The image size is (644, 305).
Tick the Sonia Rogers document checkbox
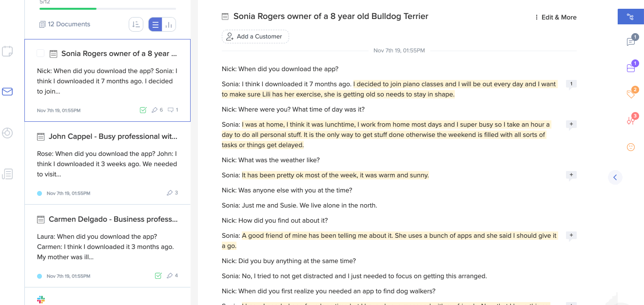coord(40,54)
